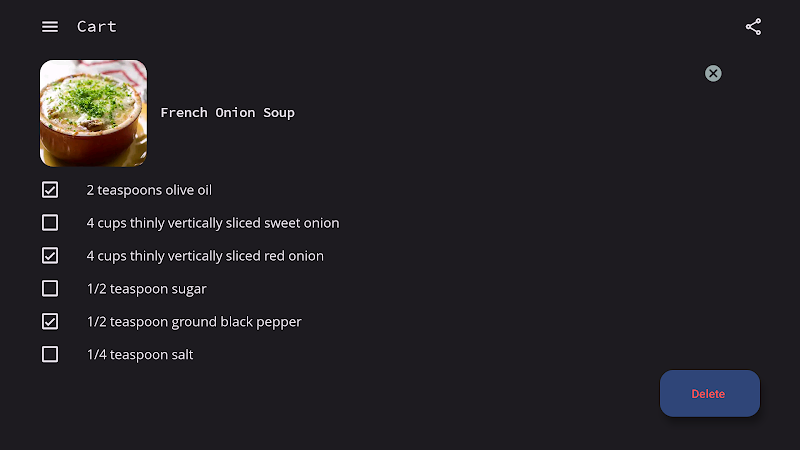The height and width of the screenshot is (450, 800).
Task: Tap the "sliced sweet onion" ingredient label
Action: 213,223
